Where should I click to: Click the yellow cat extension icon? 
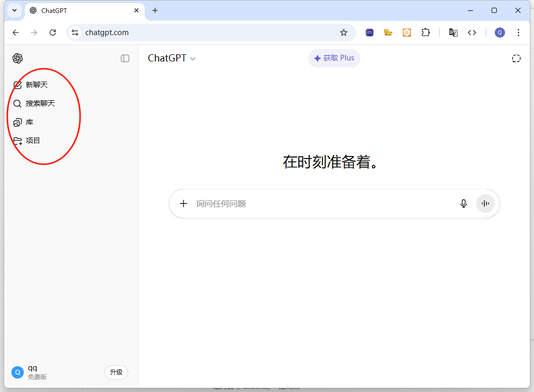(x=388, y=33)
